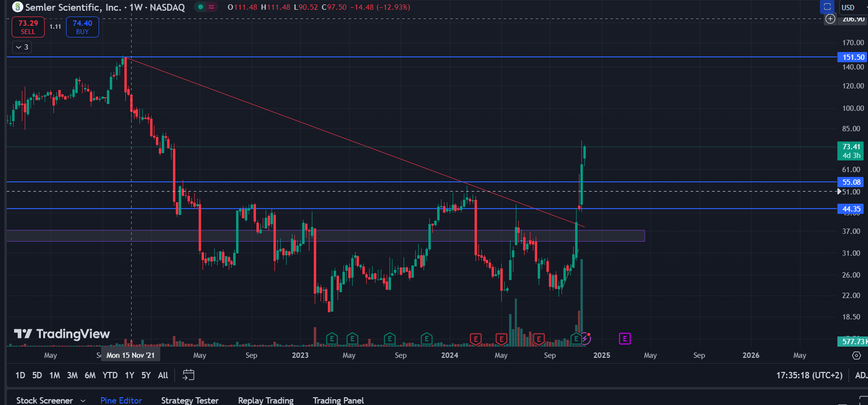
Task: Click the purple upcoming earnings E marker
Action: (625, 338)
